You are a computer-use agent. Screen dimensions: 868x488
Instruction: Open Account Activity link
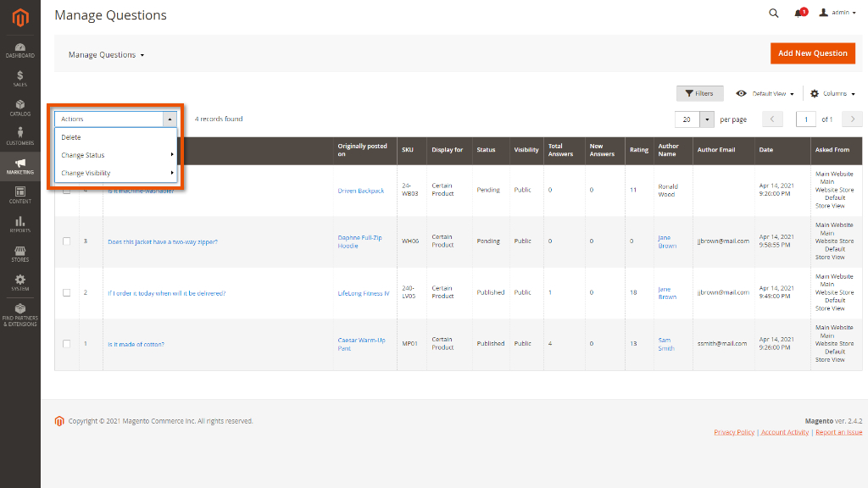[x=784, y=432]
